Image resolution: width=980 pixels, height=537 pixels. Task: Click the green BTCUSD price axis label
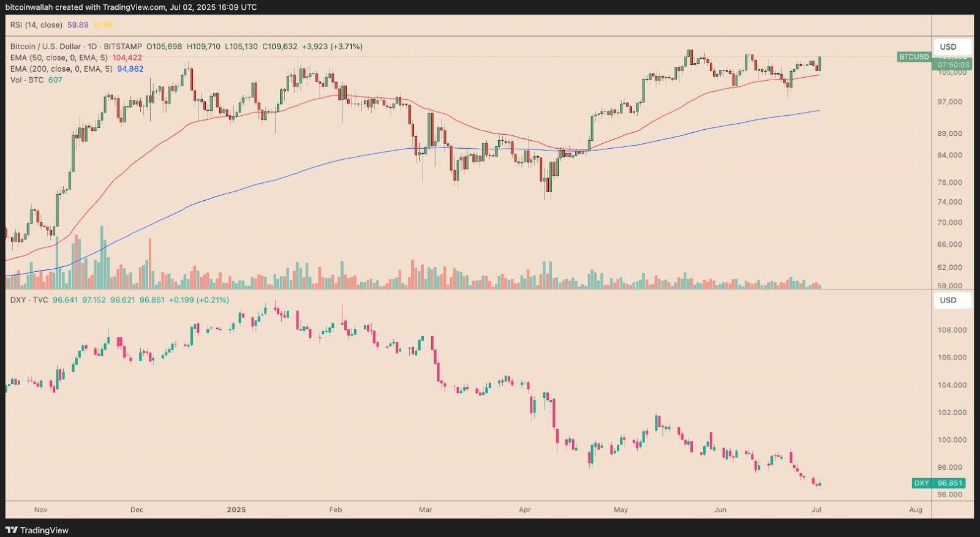coord(914,57)
